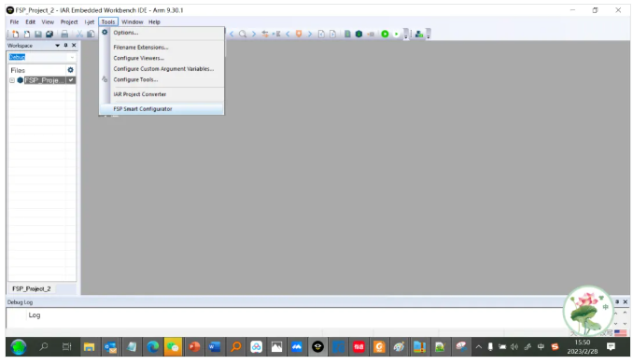This screenshot has height=364, width=633.
Task: Click the Log column header
Action: pos(35,315)
